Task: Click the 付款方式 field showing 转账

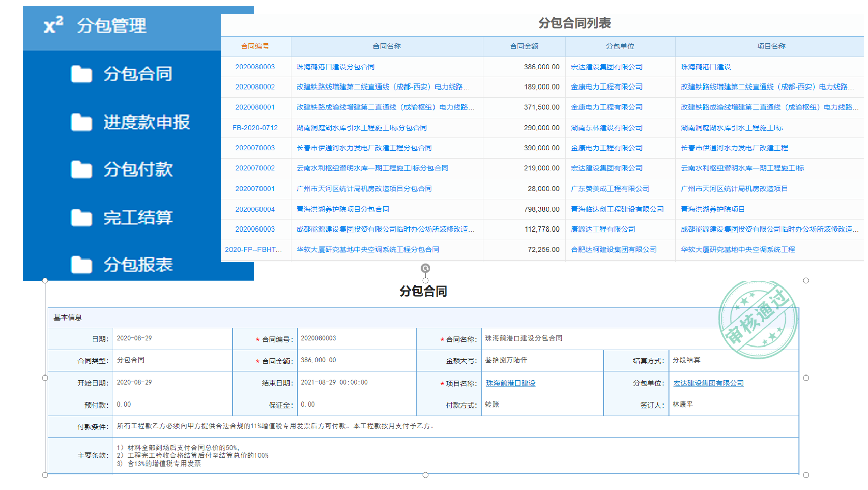Action: tap(542, 405)
